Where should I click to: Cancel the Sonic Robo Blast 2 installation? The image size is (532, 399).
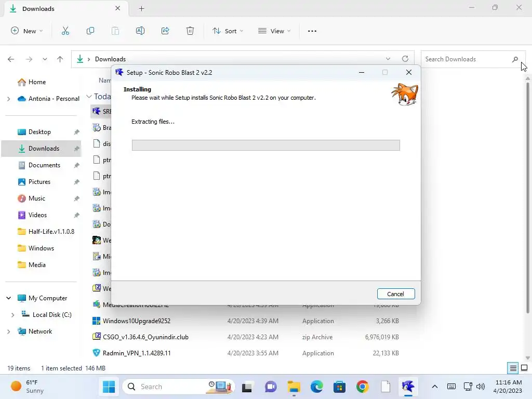[395, 294]
